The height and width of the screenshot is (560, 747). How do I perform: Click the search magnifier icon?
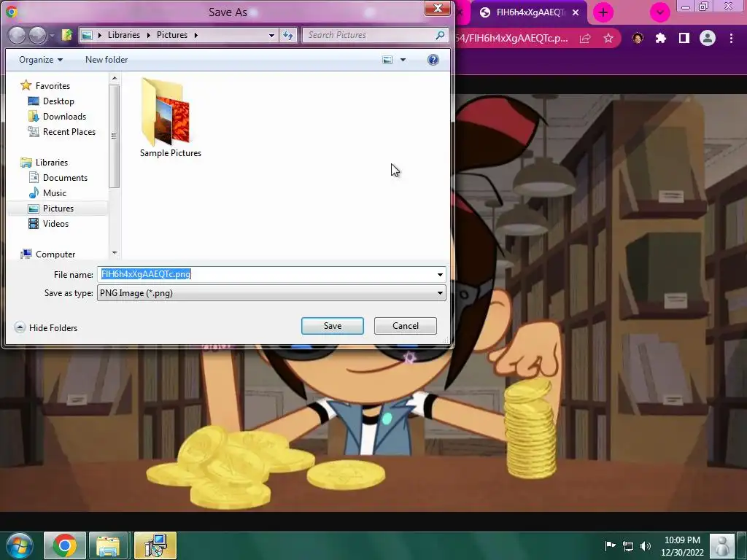coord(440,35)
